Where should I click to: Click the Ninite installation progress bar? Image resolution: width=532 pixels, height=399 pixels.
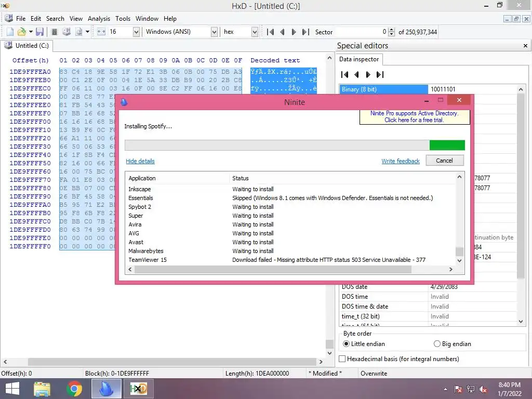295,145
